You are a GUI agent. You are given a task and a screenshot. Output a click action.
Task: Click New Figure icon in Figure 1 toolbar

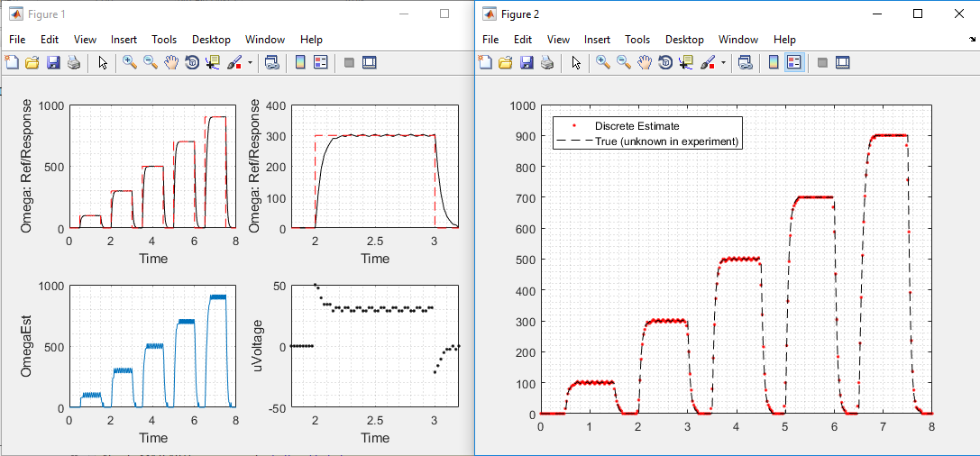click(12, 62)
